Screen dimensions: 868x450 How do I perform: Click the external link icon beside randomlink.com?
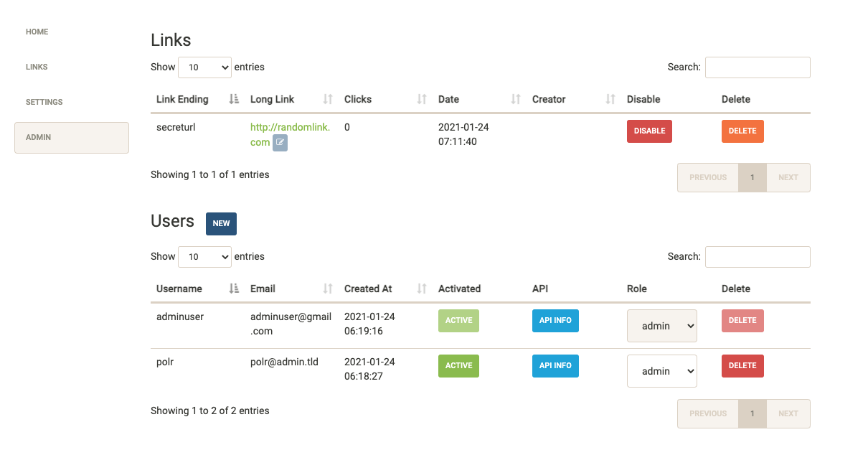pyautogui.click(x=279, y=142)
